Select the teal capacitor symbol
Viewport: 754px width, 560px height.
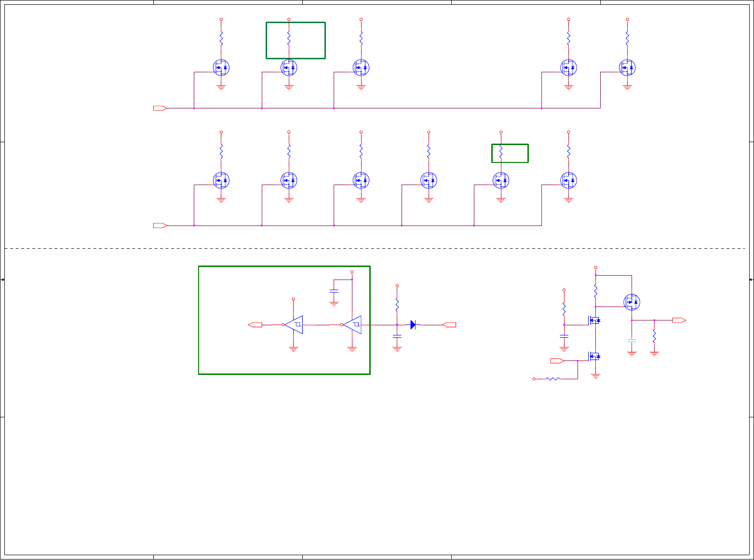632,340
